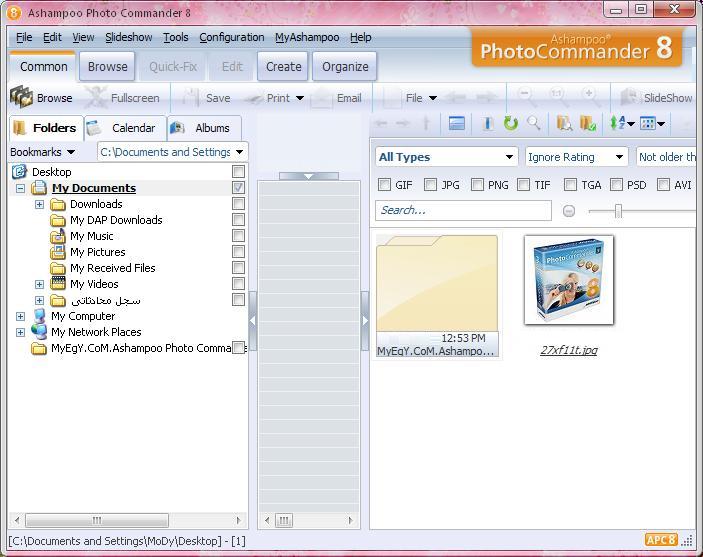Viewport: 703px width, 557px height.
Task: Click the middle pane horizontal scrollbar thumb
Action: pyautogui.click(x=284, y=520)
